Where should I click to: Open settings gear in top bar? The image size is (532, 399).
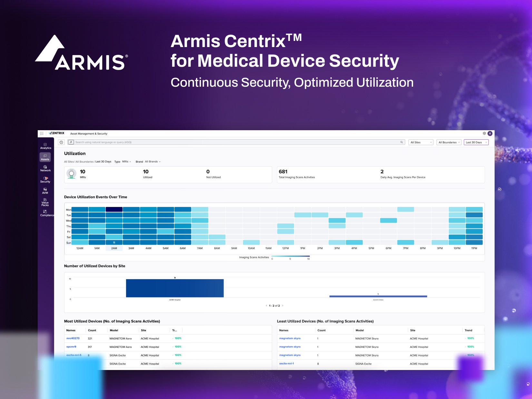click(484, 133)
